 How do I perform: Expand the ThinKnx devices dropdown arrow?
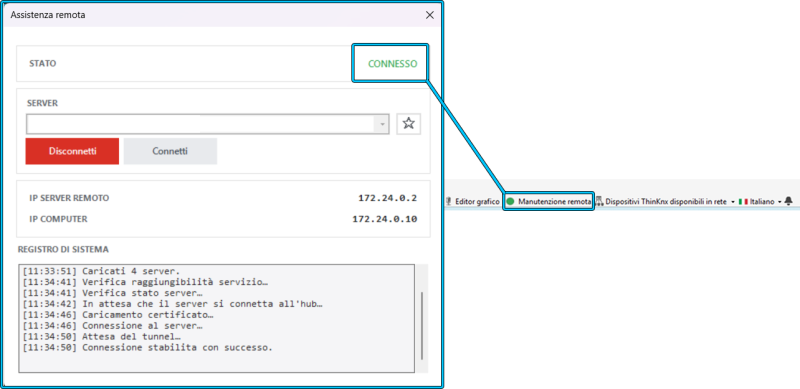coord(733,202)
